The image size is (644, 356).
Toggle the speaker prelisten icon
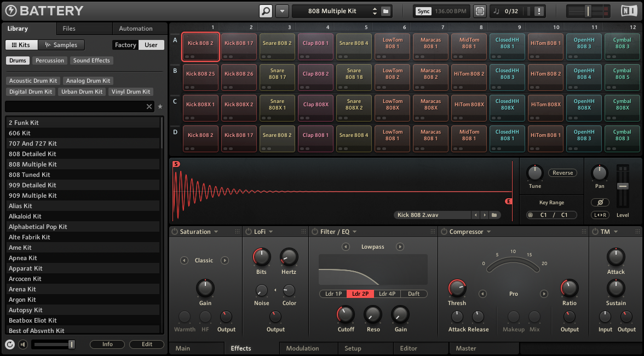23,344
